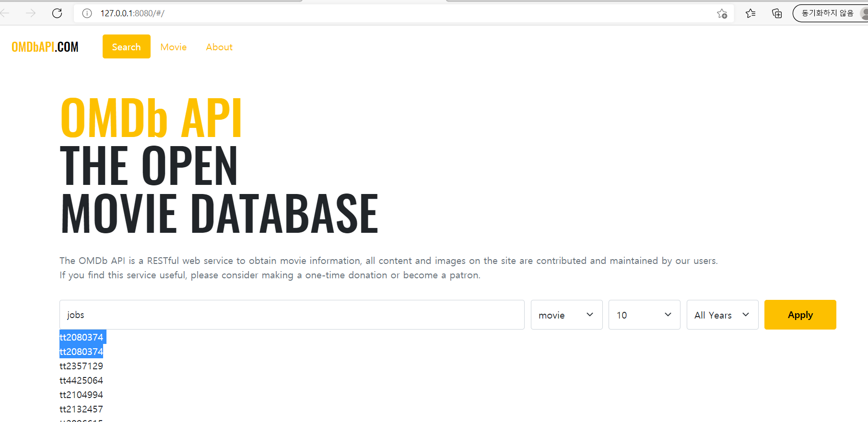868x422 pixels.
Task: Click the Apply button
Action: [800, 315]
